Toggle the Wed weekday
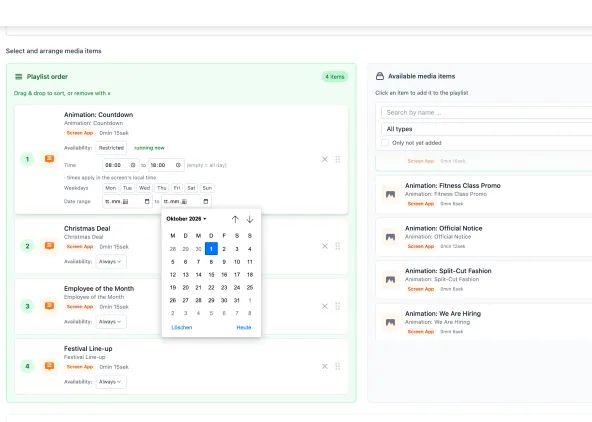This screenshot has width=592, height=422. click(145, 188)
